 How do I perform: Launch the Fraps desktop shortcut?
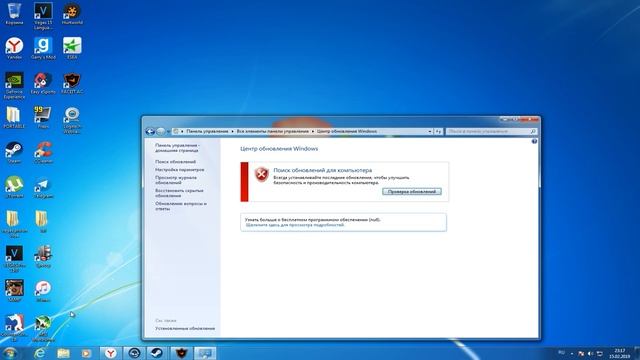[x=43, y=118]
